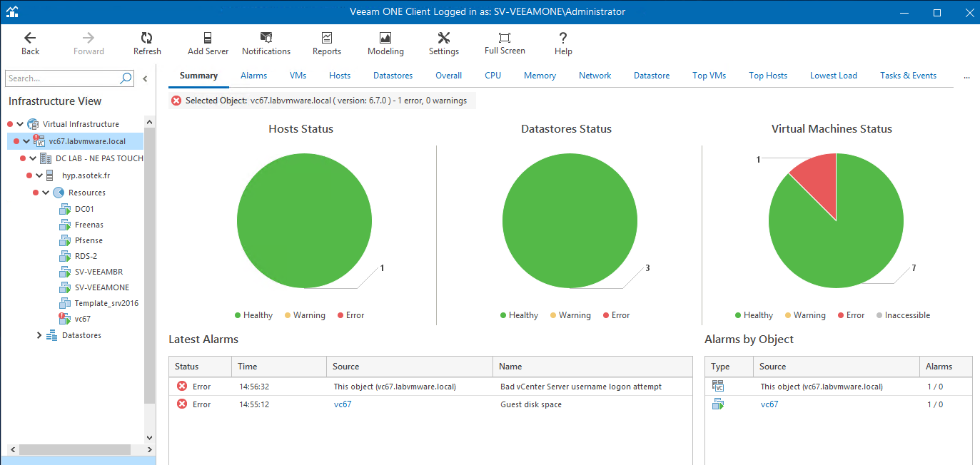Open the Memory tab
Screen dimensions: 980x465
540,76
